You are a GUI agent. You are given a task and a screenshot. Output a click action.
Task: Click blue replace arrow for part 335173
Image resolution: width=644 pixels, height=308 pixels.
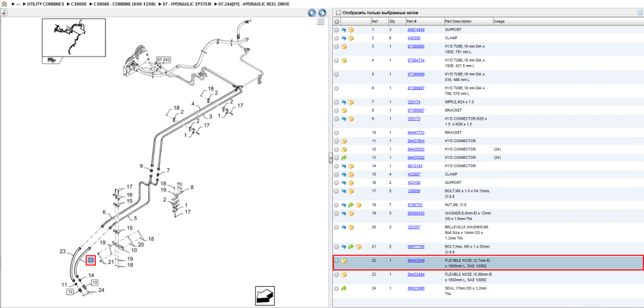[x=344, y=119]
